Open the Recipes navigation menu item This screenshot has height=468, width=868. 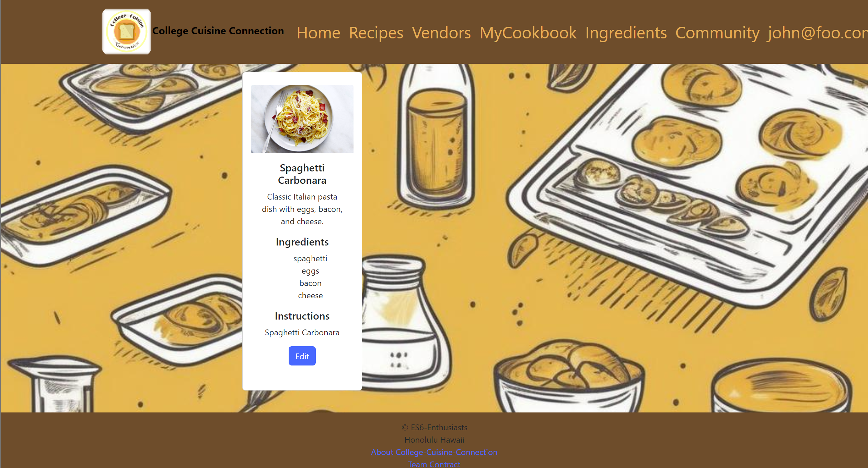pos(375,32)
